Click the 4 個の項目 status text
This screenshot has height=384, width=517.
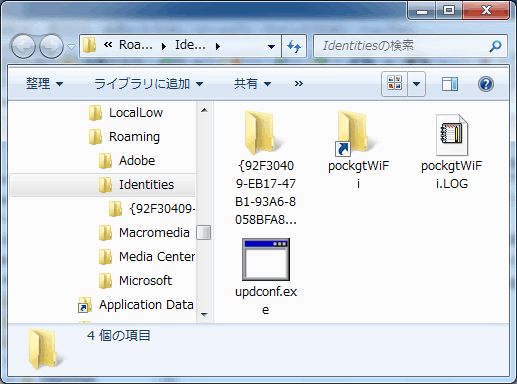119,335
